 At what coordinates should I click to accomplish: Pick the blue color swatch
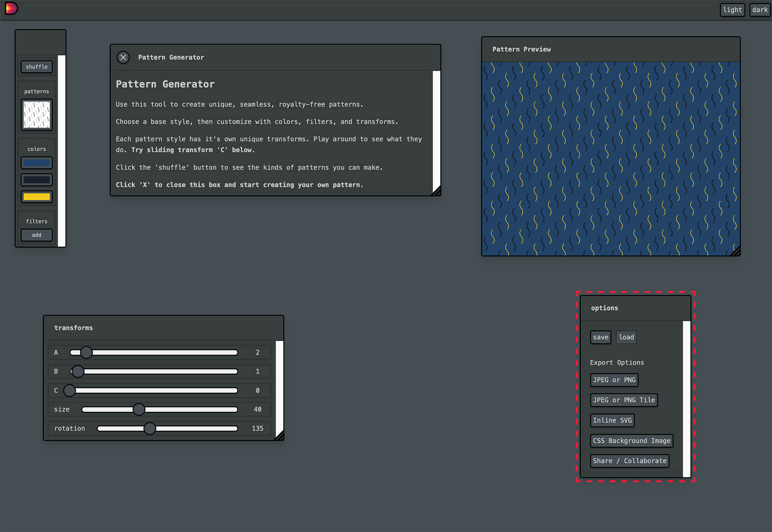coord(37,163)
